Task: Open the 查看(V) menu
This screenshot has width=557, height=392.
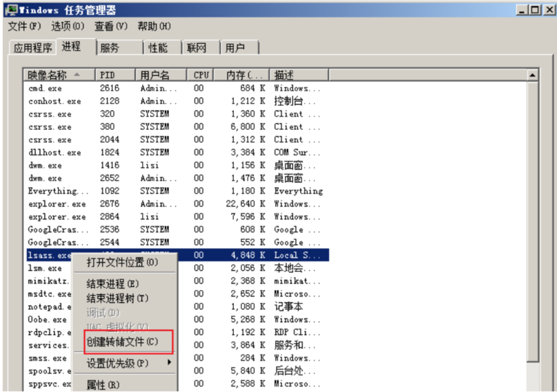Action: click(111, 26)
